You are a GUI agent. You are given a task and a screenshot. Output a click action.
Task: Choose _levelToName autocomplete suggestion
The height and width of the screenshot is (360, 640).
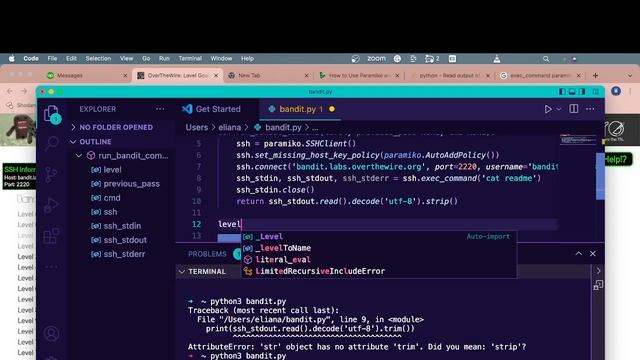[379, 248]
